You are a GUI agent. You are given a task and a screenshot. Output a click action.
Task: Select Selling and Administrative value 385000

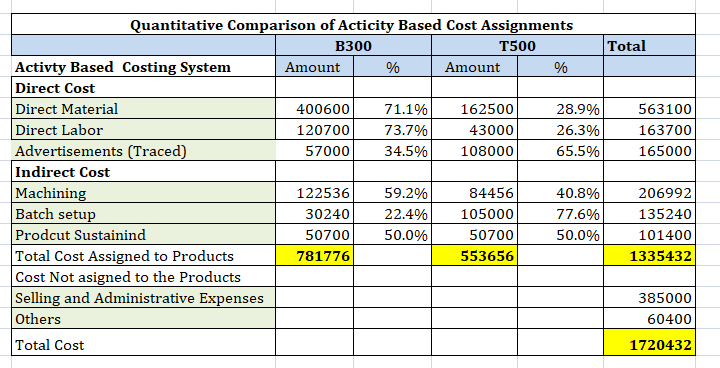tap(649, 298)
